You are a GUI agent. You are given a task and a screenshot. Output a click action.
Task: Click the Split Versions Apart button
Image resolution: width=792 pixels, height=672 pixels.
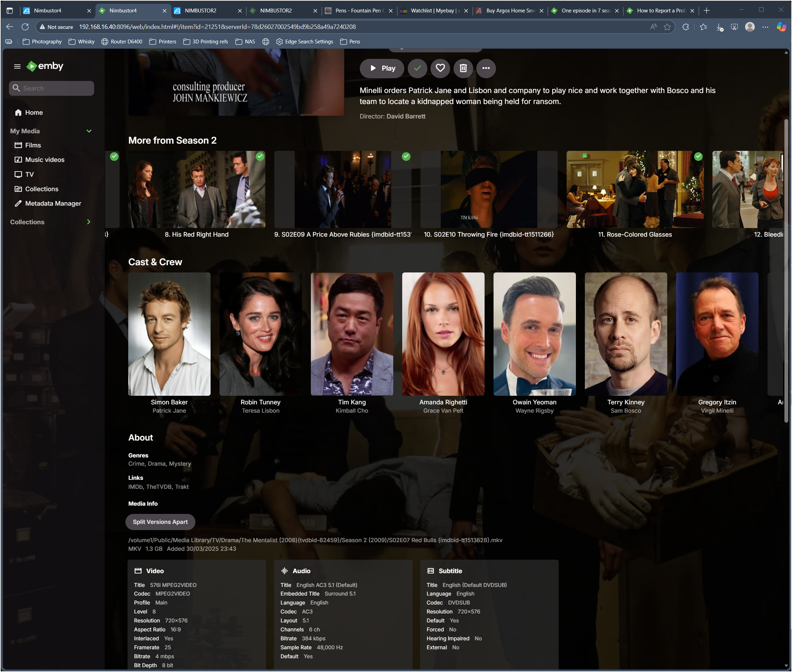coord(160,522)
